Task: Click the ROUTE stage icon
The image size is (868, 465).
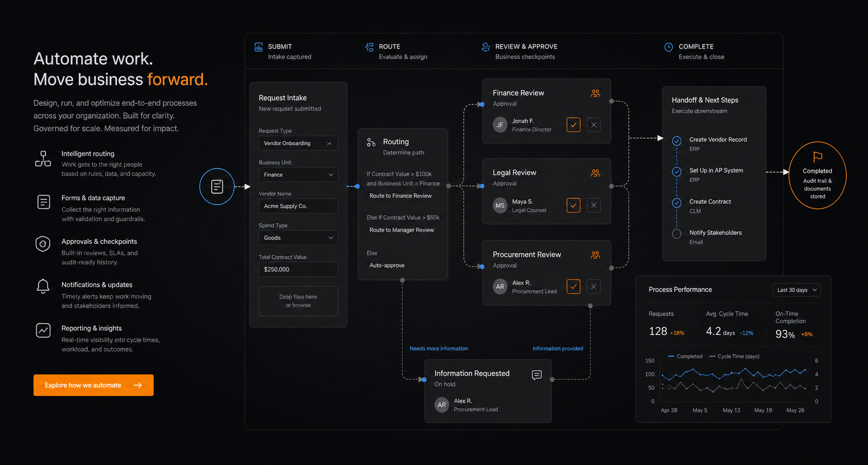Action: [369, 47]
